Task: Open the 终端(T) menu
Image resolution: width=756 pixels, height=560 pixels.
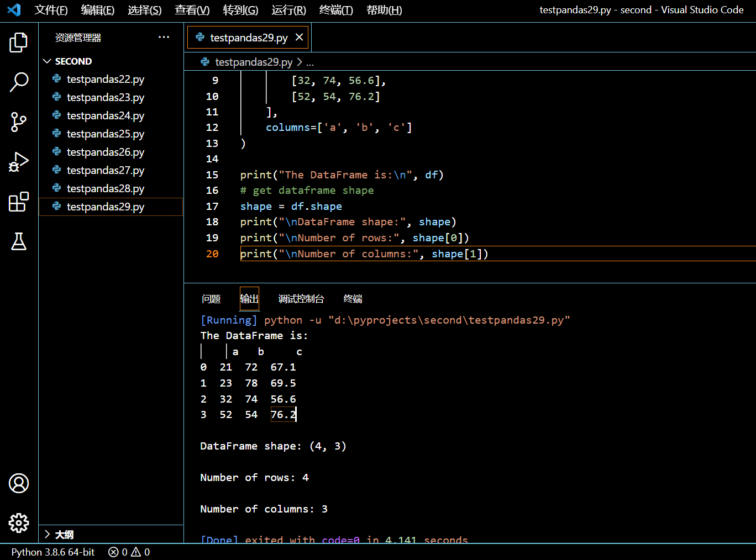Action: 336,10
